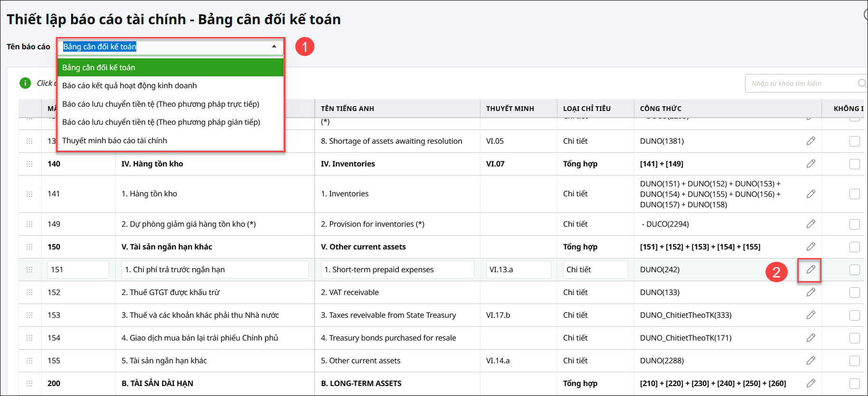Edit formula for row 155 Other current assets
This screenshot has height=396, width=868.
tap(811, 360)
